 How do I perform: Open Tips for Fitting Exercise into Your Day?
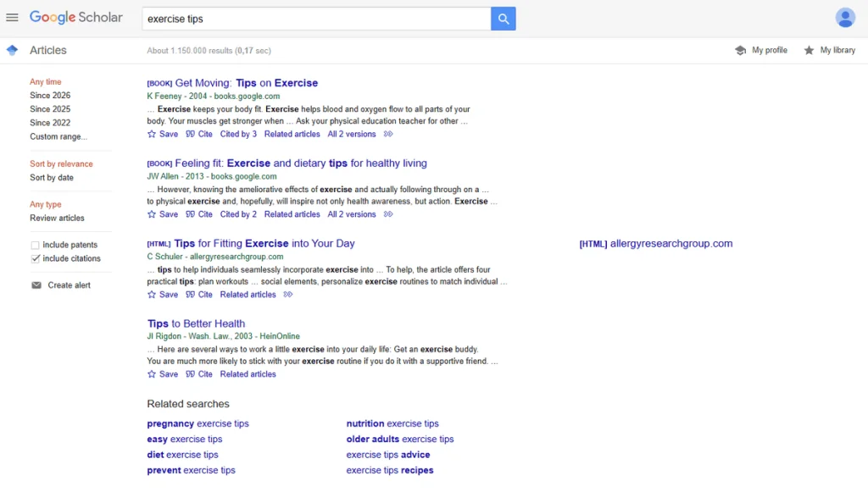coord(264,243)
